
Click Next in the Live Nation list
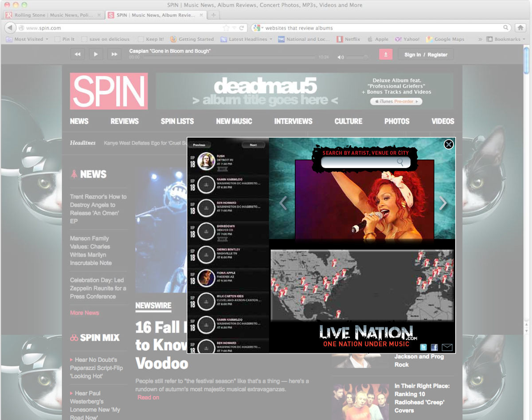click(253, 145)
